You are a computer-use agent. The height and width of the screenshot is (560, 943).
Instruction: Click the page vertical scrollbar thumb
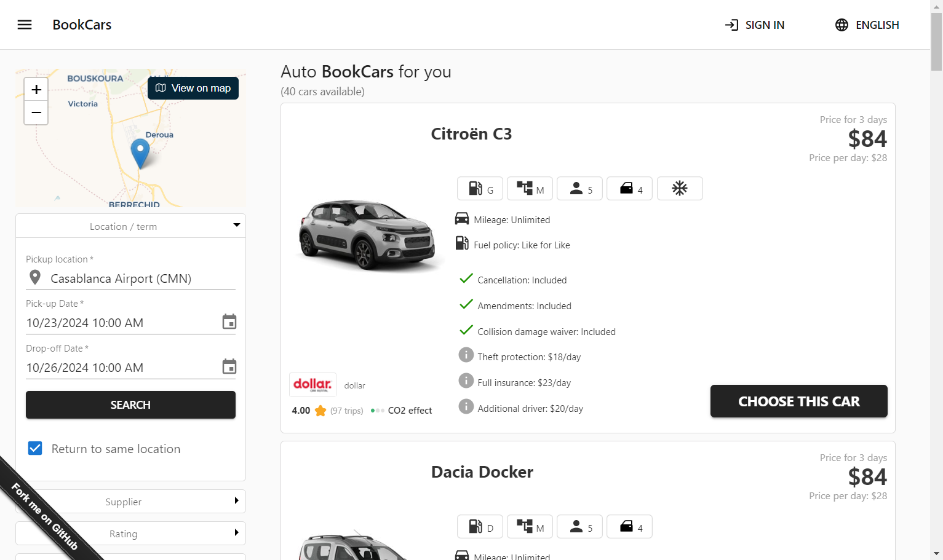click(x=936, y=41)
